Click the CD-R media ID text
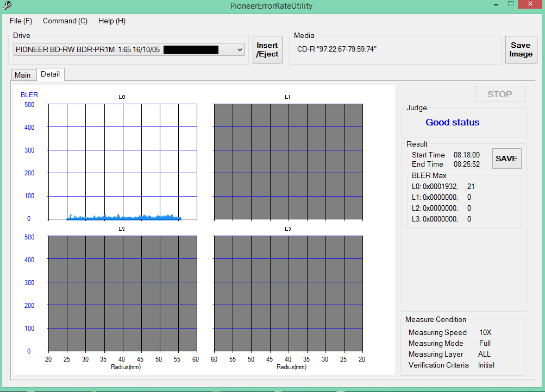The height and width of the screenshot is (392, 545). [337, 49]
